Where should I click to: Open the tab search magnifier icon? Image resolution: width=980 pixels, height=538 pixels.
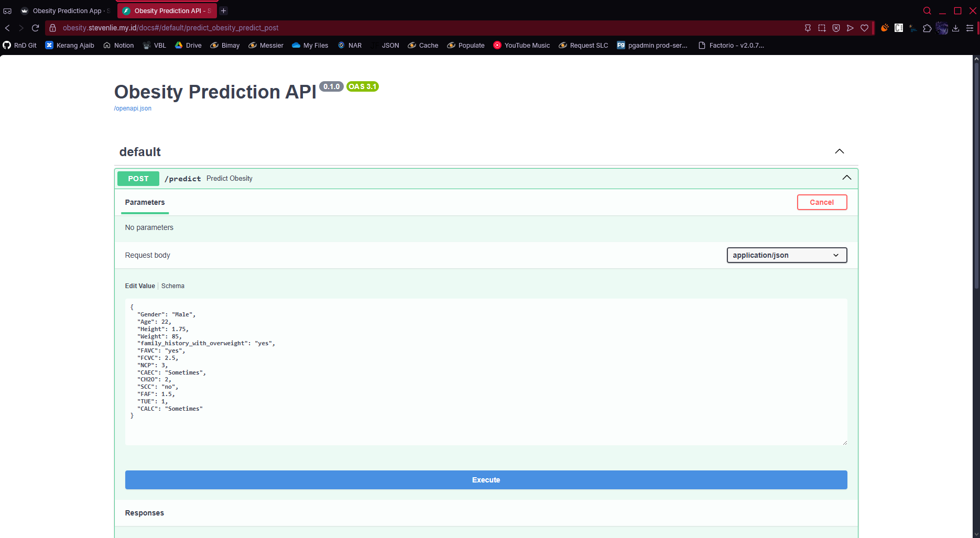927,10
